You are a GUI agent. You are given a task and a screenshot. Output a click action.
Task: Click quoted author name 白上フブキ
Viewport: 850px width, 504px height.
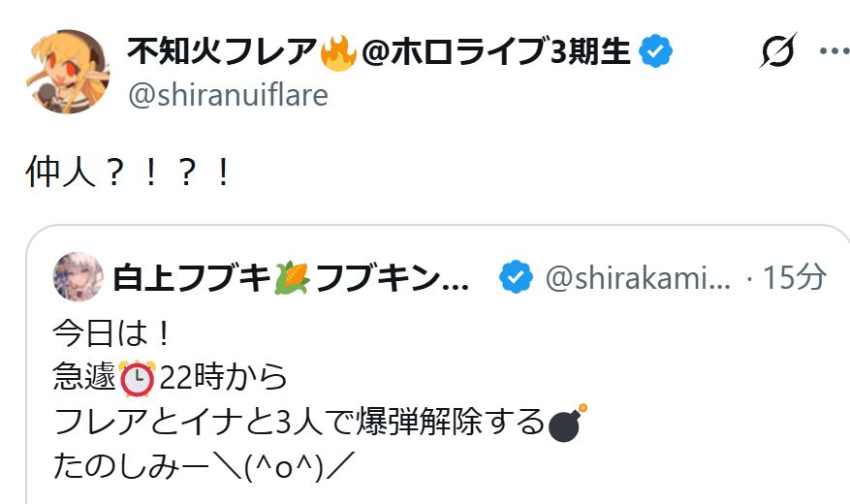[x=191, y=278]
